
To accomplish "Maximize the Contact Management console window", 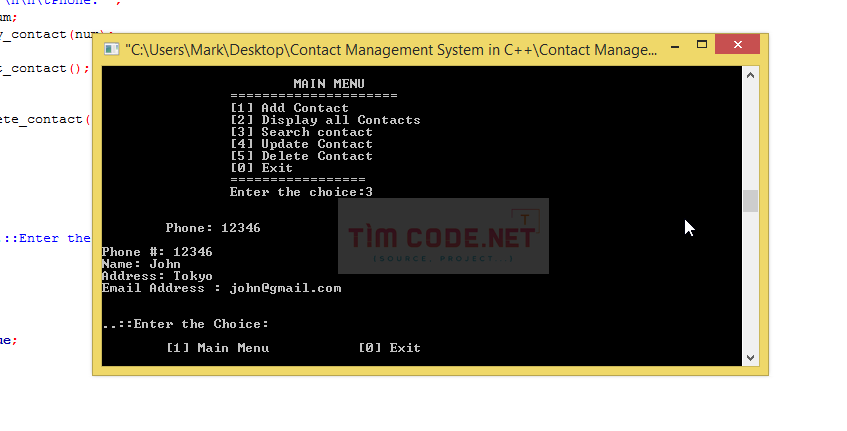I will tap(702, 45).
